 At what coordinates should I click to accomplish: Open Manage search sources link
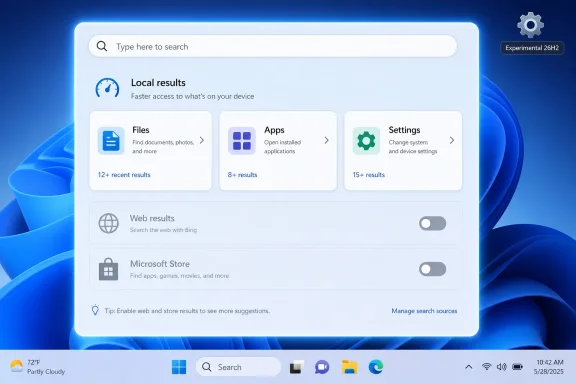pos(424,311)
